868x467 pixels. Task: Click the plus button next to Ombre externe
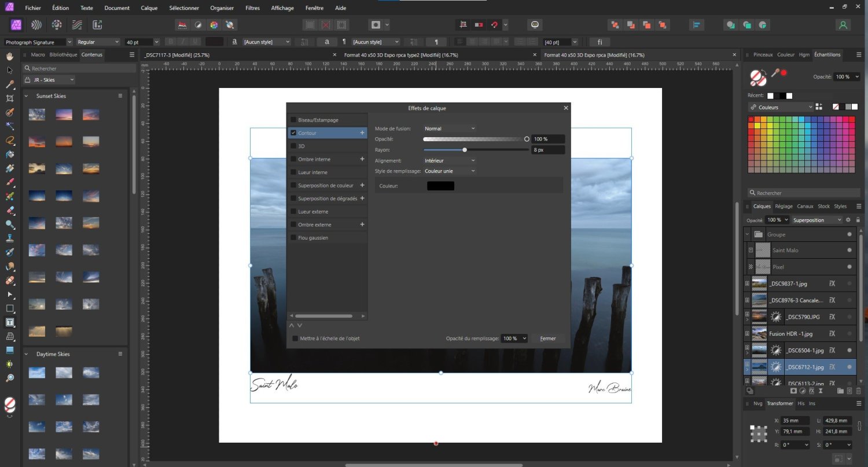tap(362, 225)
